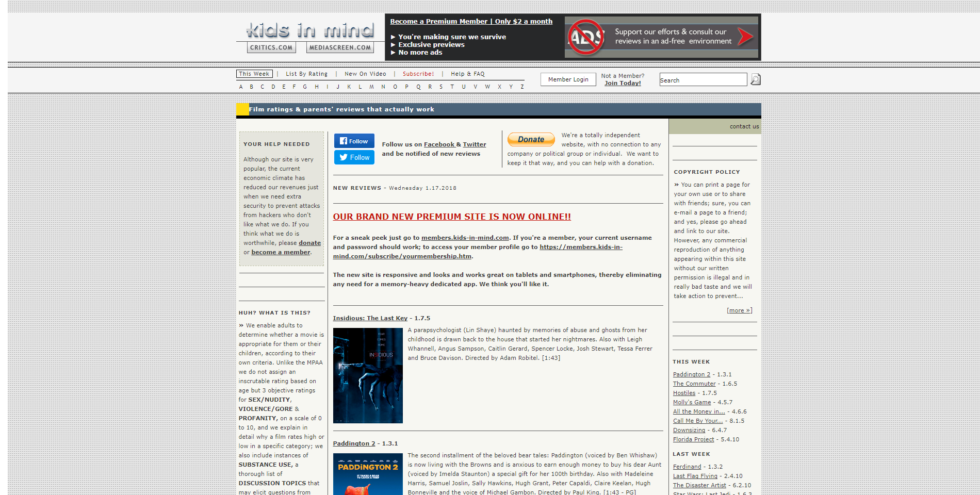Click the Join Today! link

click(623, 83)
